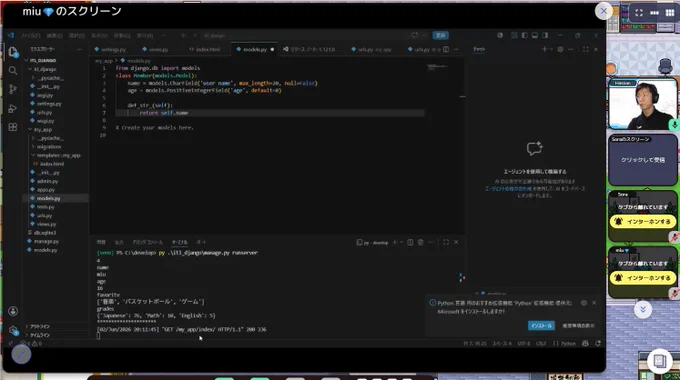
Task: Open db.sqlite3 in explorer
Action: [45, 233]
